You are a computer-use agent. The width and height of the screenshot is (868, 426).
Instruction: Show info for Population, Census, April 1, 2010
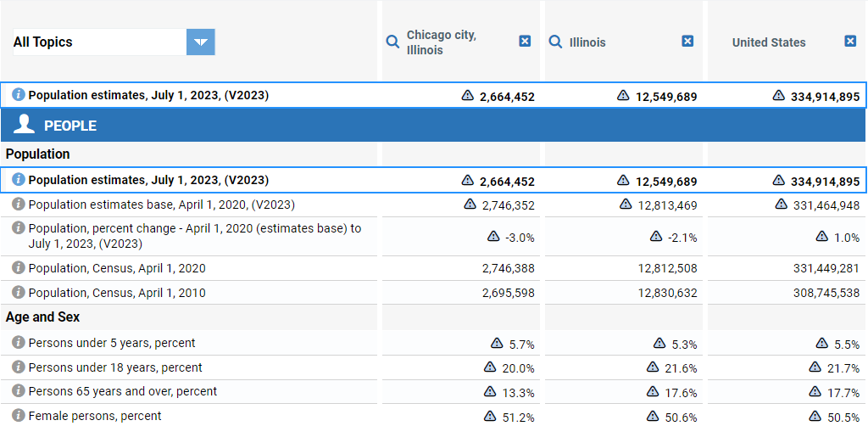click(18, 293)
